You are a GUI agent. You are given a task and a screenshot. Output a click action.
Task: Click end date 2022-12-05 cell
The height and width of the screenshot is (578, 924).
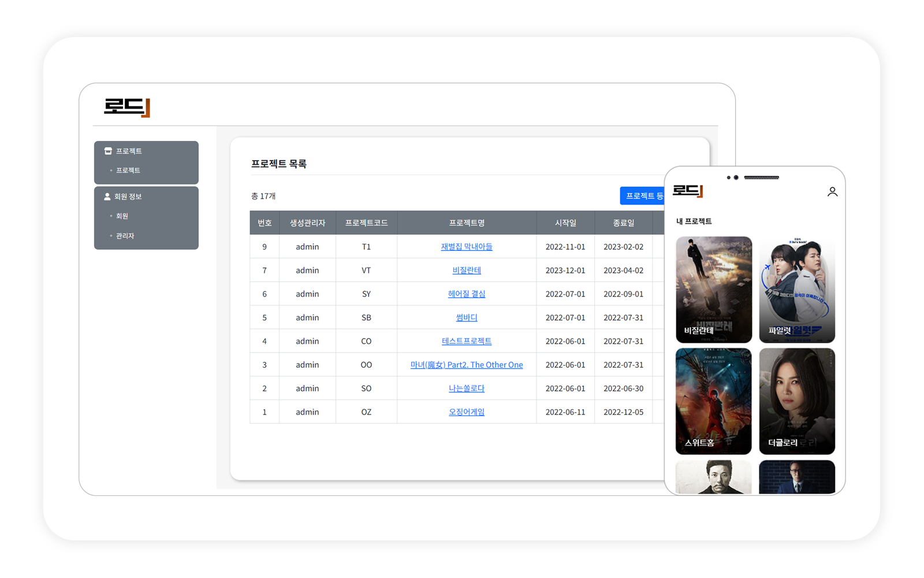(x=623, y=413)
